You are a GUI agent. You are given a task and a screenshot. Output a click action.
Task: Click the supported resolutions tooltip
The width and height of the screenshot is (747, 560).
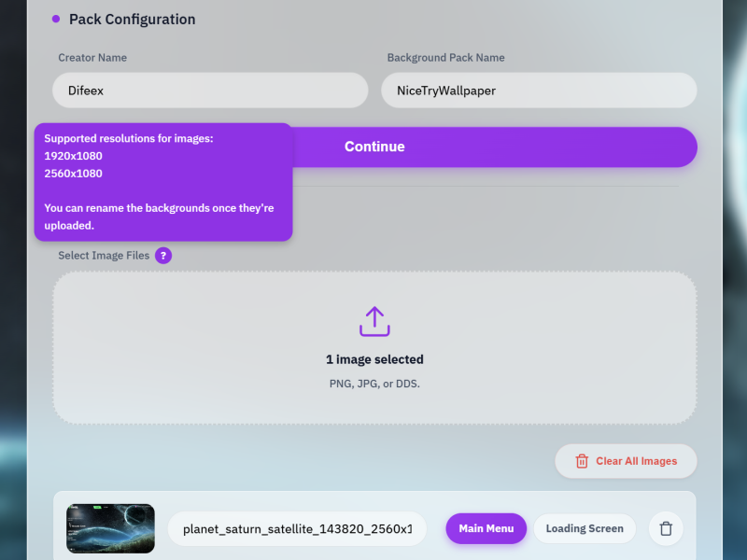[x=163, y=182]
